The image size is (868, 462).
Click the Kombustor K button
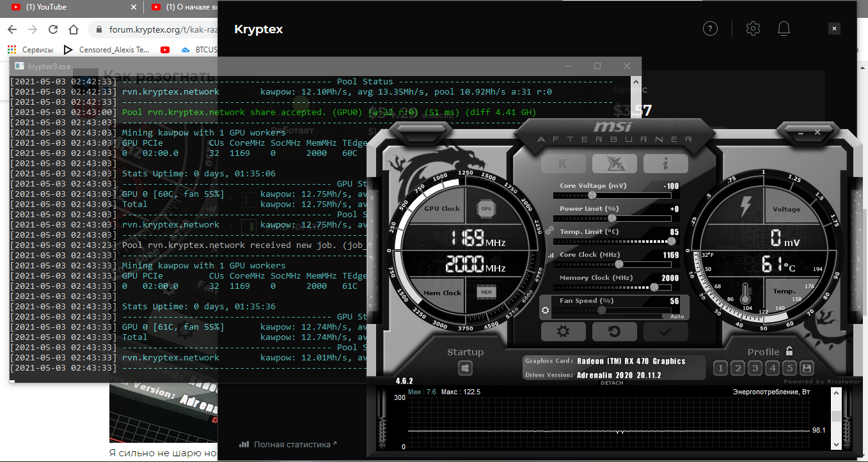pyautogui.click(x=563, y=164)
